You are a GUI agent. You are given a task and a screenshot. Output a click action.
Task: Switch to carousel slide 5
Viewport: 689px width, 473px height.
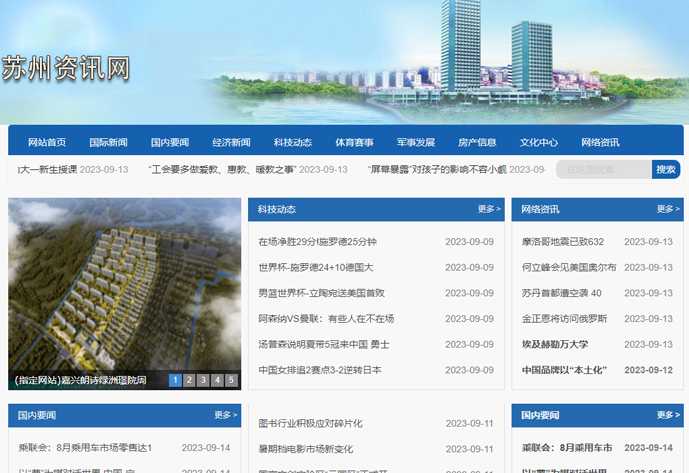pos(231,380)
